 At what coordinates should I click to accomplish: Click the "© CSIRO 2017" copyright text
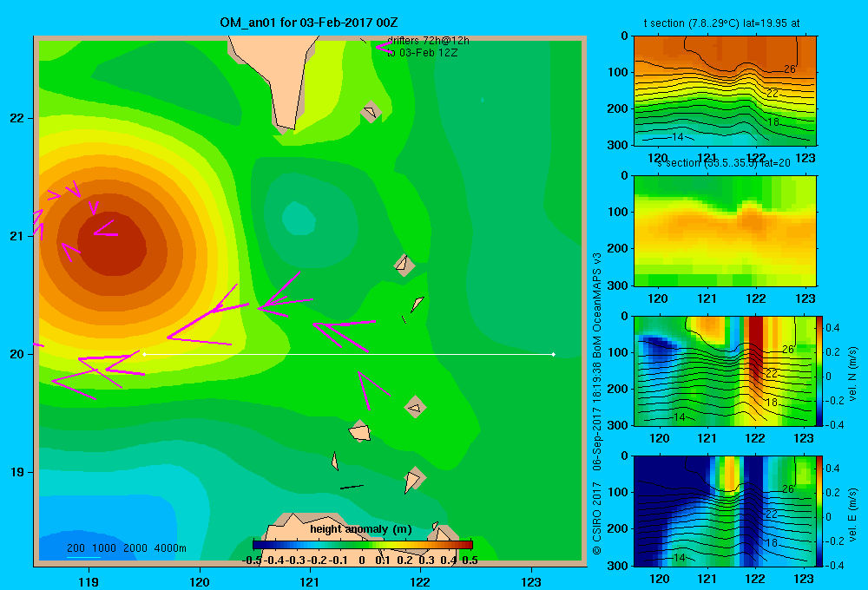(x=597, y=517)
